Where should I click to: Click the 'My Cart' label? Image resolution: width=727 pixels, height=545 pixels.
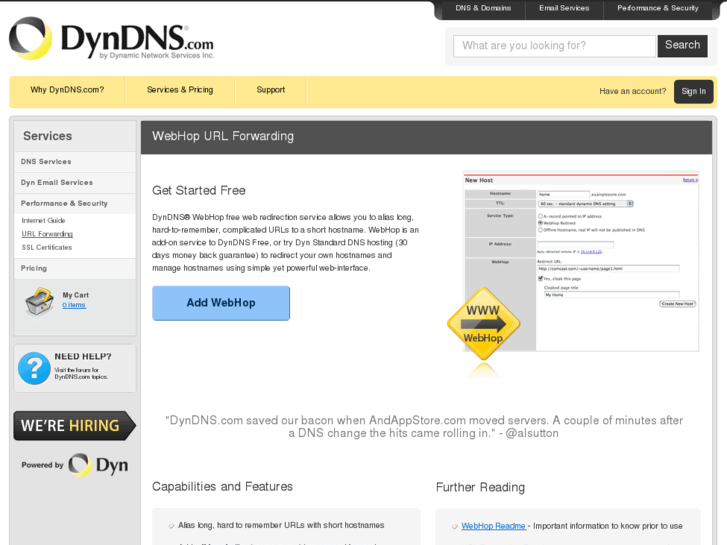(x=76, y=295)
